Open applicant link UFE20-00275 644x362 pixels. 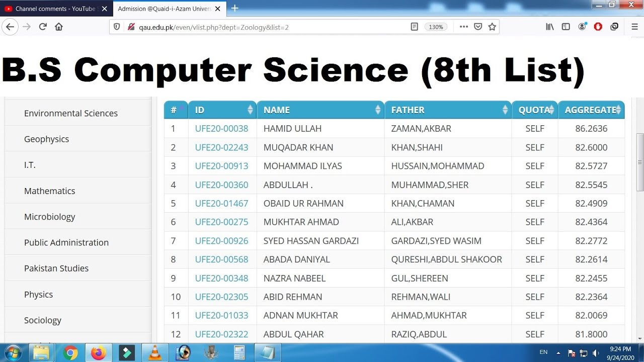(221, 222)
